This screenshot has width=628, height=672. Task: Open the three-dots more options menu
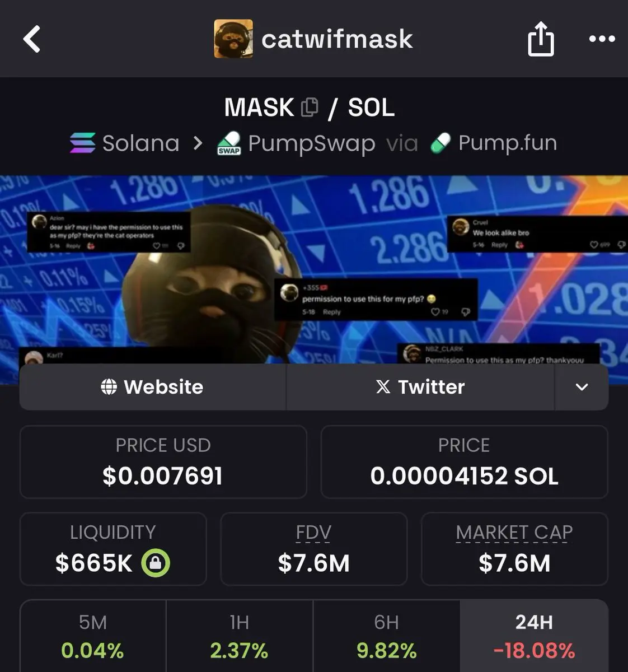pos(602,39)
